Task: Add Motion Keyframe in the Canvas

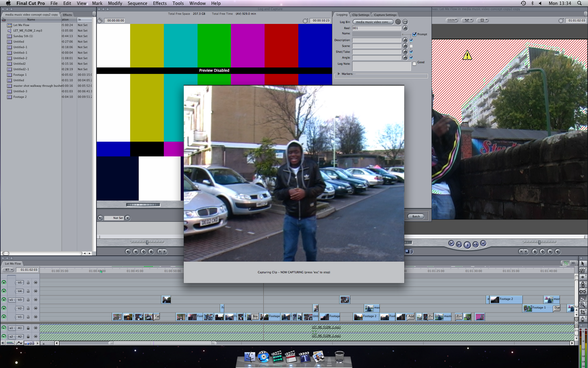Action: click(x=542, y=252)
